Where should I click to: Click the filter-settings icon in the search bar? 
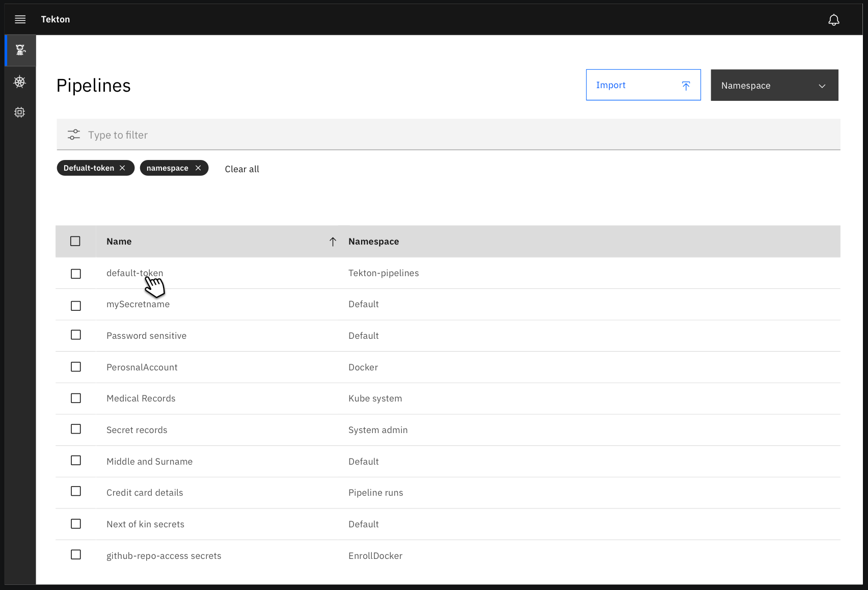coord(74,135)
